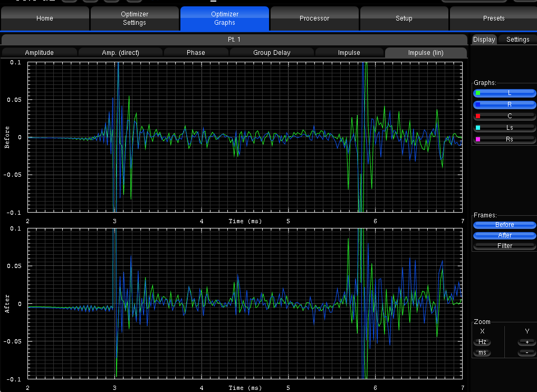
Task: Show the Filter frame
Action: tap(505, 246)
